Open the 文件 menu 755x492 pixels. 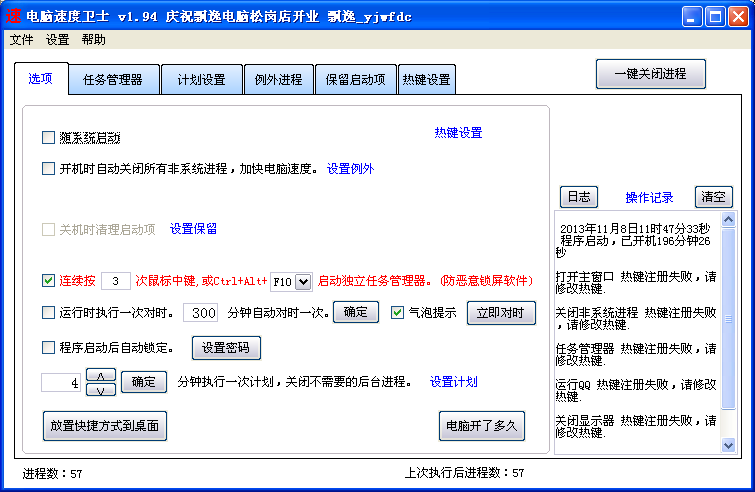[22, 39]
